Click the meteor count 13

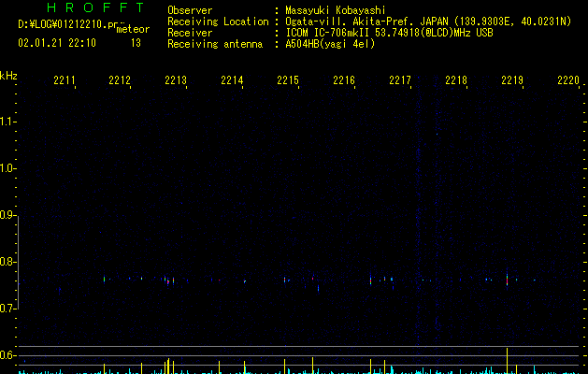[x=136, y=43]
